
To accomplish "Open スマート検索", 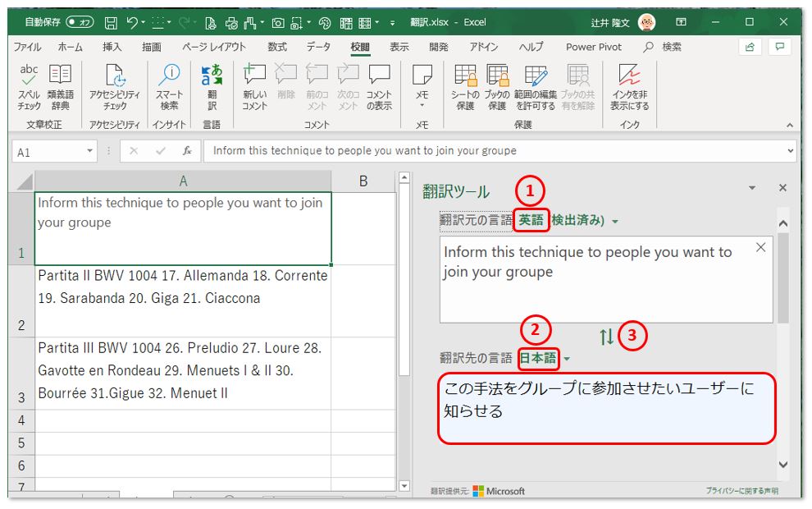I will click(169, 87).
